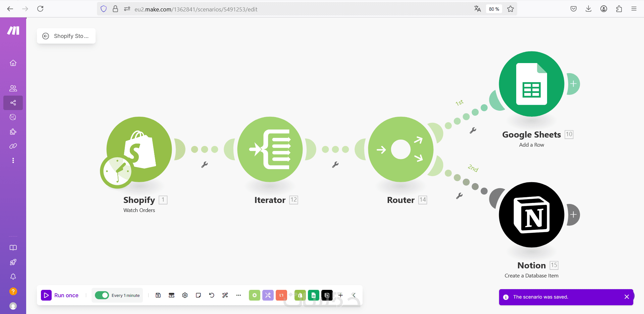Go back with the browser back arrow
The height and width of the screenshot is (314, 644).
point(10,9)
